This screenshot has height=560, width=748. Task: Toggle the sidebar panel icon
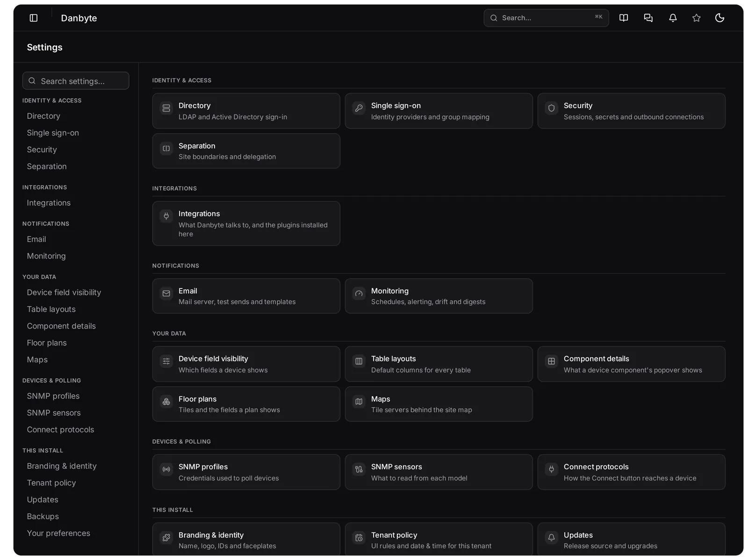coord(34,18)
